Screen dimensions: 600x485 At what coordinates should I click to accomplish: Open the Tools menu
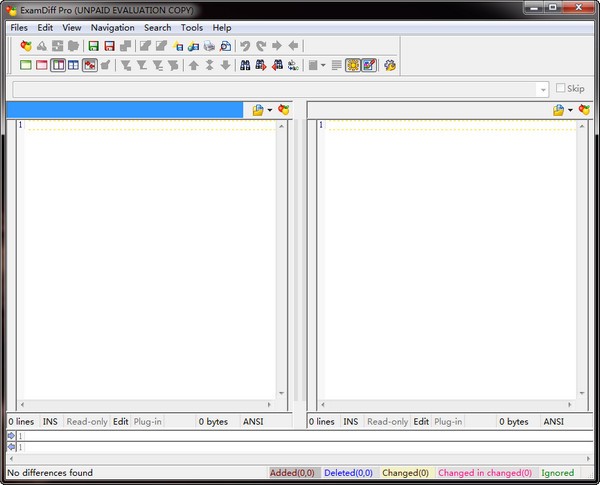point(192,28)
